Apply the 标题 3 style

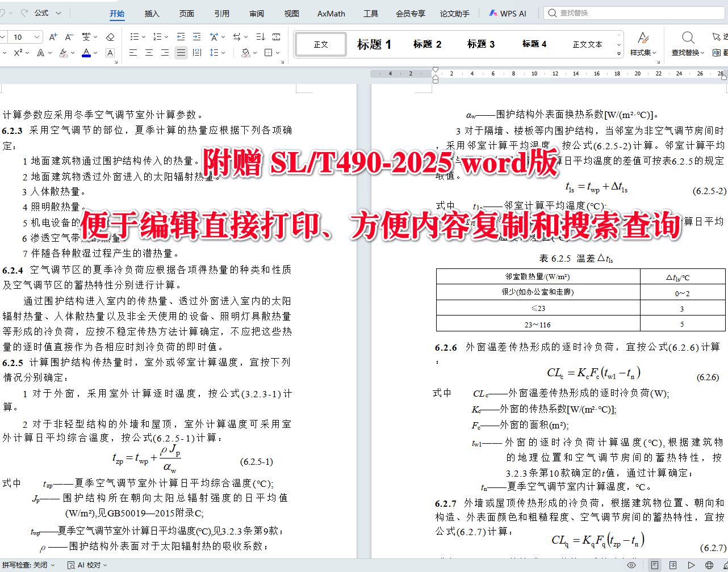point(481,44)
